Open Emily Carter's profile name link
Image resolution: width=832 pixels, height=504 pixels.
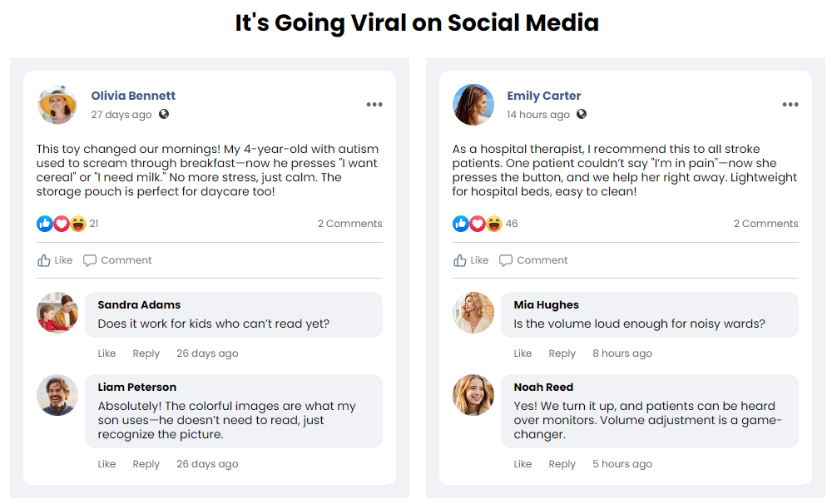544,96
